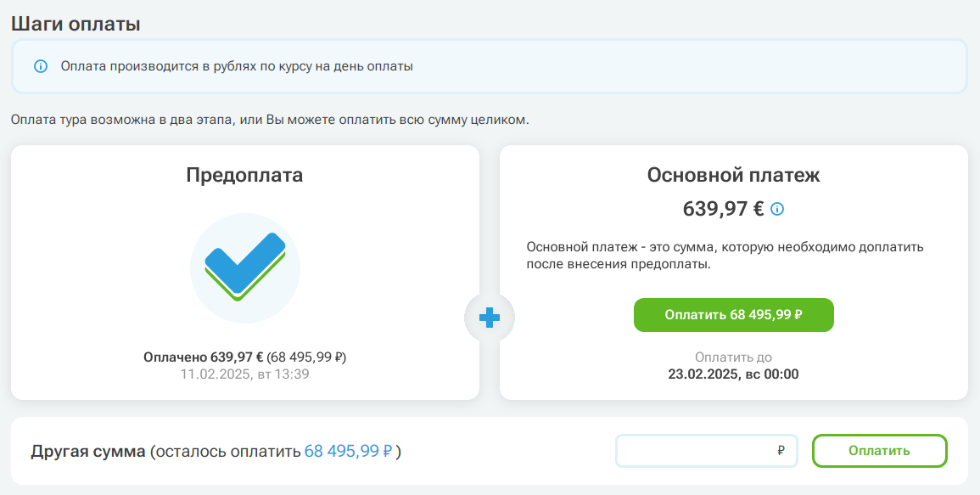This screenshot has width=980, height=495.
Task: Click the Оплачено 639,97 € status text
Action: [x=204, y=357]
